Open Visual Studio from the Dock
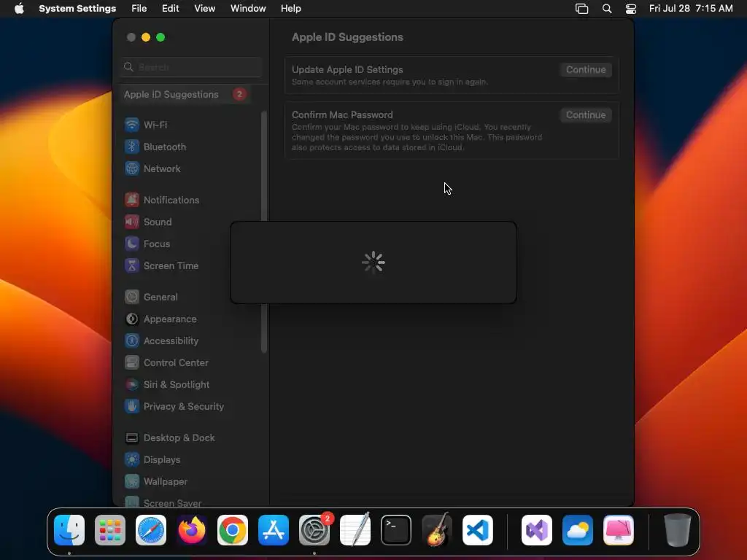The height and width of the screenshot is (560, 747). click(x=537, y=530)
